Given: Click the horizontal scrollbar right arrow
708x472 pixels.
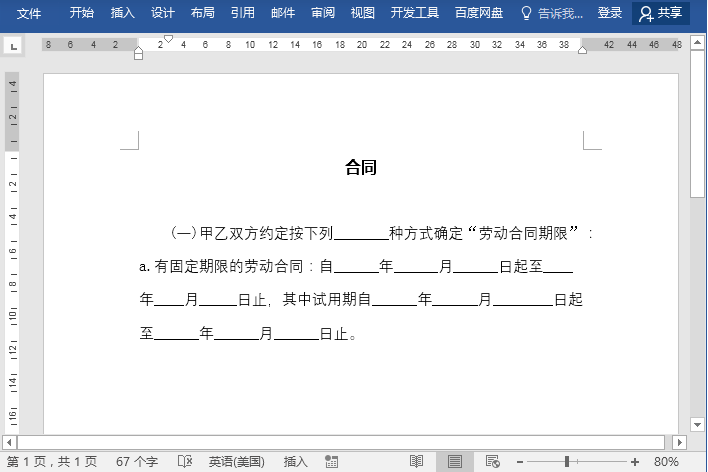Looking at the screenshot, I should (x=679, y=442).
